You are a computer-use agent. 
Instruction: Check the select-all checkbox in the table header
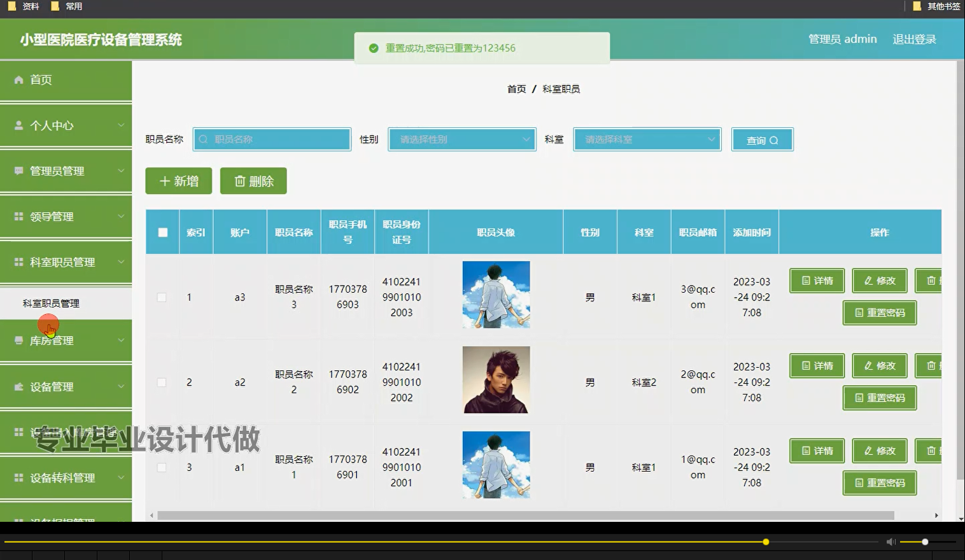162,232
